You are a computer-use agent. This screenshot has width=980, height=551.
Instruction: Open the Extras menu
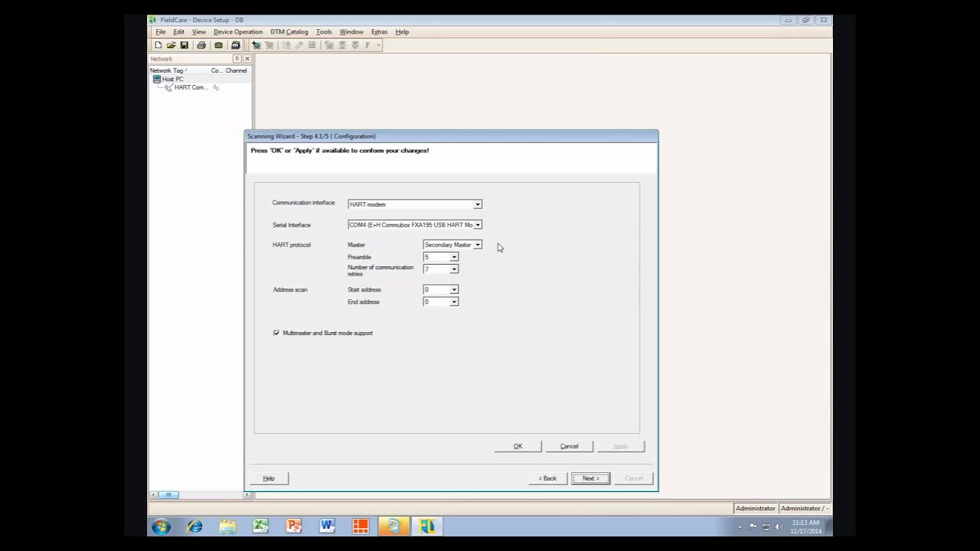tap(379, 32)
